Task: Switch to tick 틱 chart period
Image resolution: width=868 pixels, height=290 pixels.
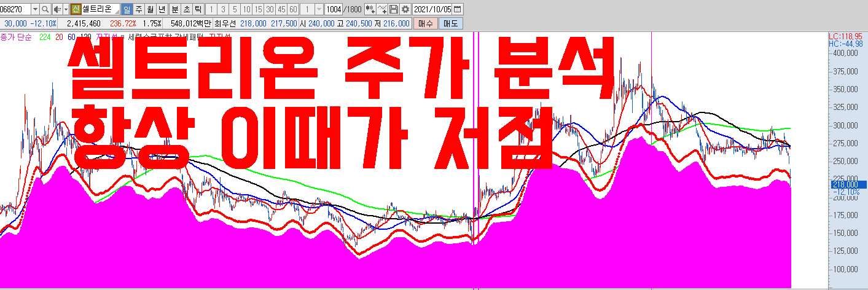Action: pyautogui.click(x=198, y=9)
